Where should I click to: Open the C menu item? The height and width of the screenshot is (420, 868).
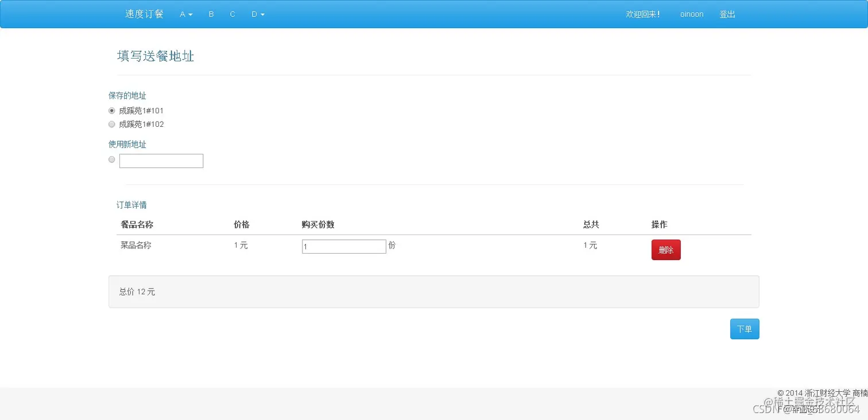pos(232,14)
